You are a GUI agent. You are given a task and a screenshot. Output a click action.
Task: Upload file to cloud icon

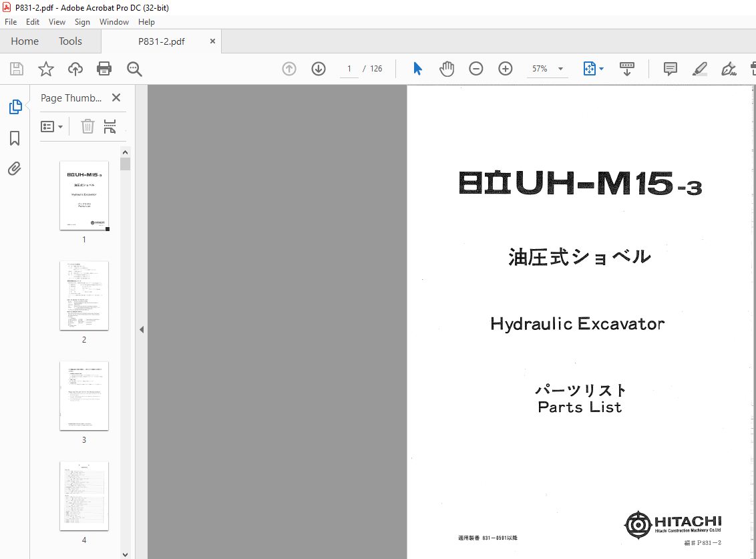(75, 69)
